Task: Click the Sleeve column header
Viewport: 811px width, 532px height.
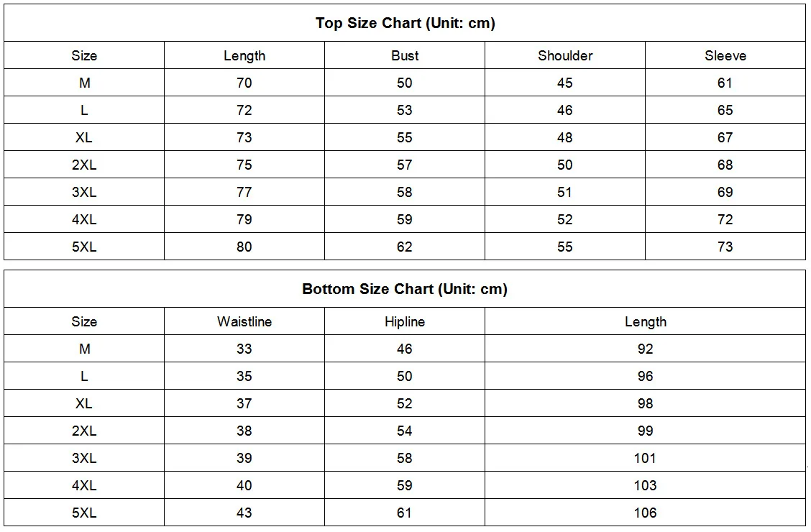Action: 725,55
